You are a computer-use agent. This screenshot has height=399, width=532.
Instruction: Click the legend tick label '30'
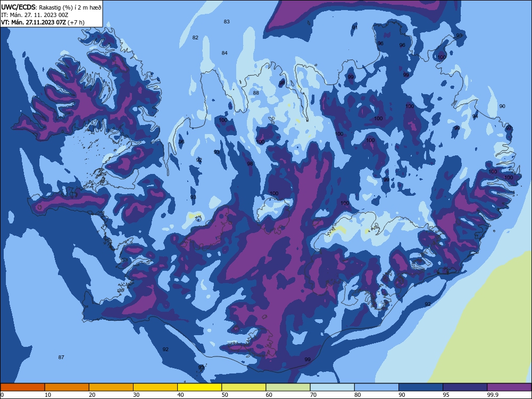136,395
